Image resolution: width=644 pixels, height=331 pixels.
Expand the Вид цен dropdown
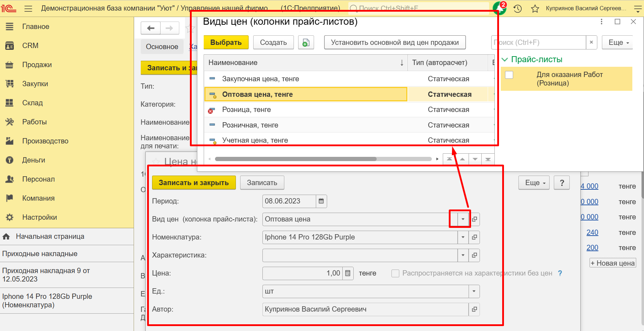coord(463,219)
